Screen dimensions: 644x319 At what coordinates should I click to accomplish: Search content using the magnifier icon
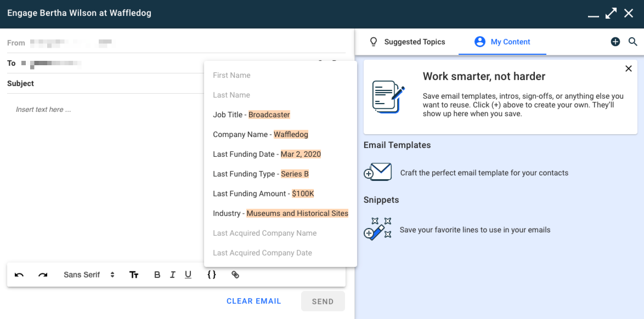[632, 42]
